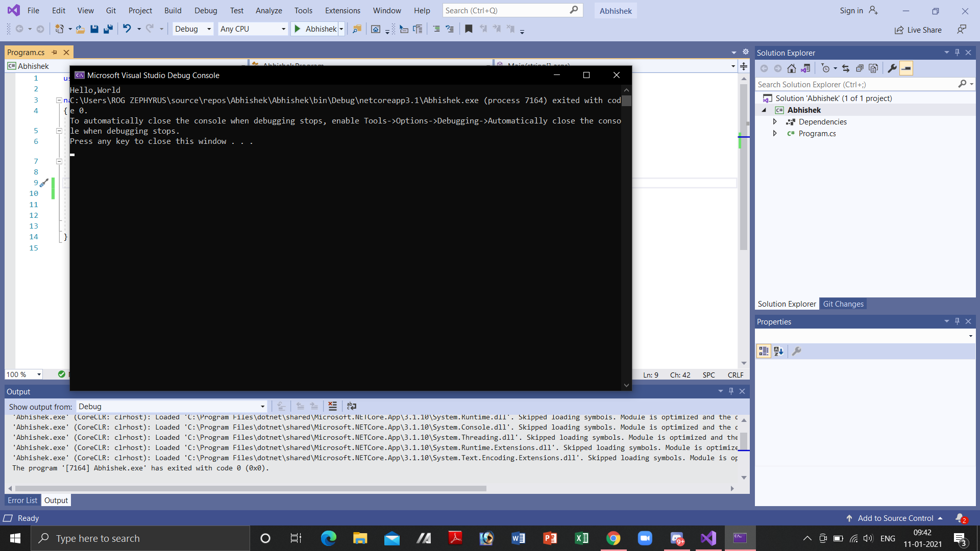Click the Clear All output icon

332,406
